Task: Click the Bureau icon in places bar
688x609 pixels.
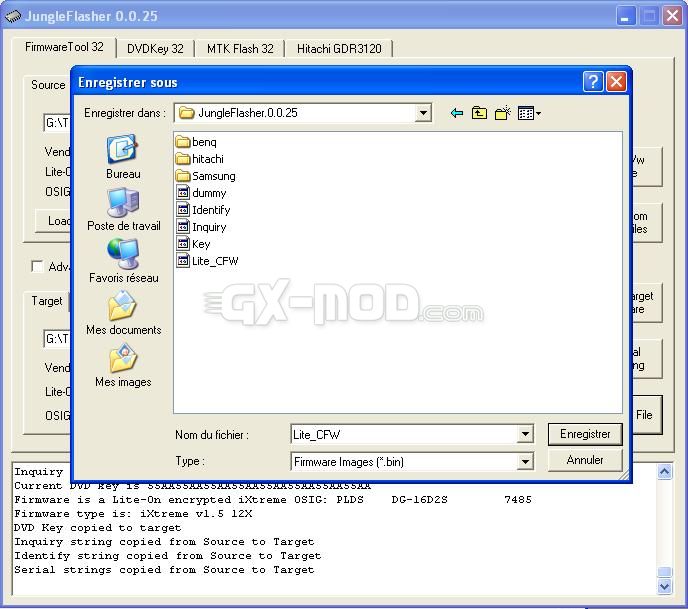Action: point(123,157)
